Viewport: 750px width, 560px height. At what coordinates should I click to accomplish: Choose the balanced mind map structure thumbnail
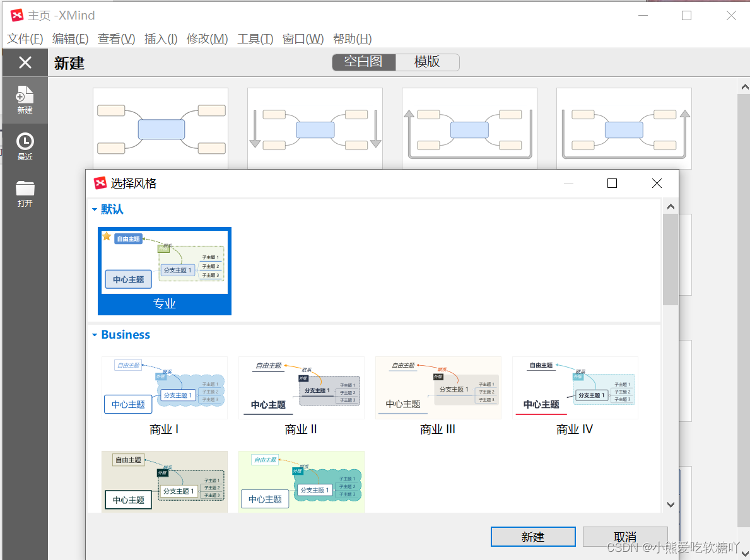(161, 128)
